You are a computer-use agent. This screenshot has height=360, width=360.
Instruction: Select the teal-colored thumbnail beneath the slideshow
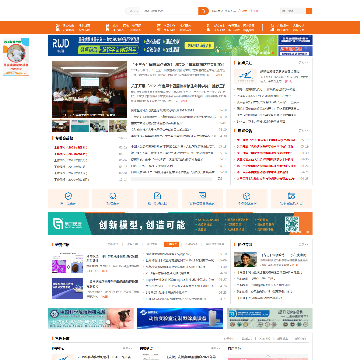[x=80, y=126]
